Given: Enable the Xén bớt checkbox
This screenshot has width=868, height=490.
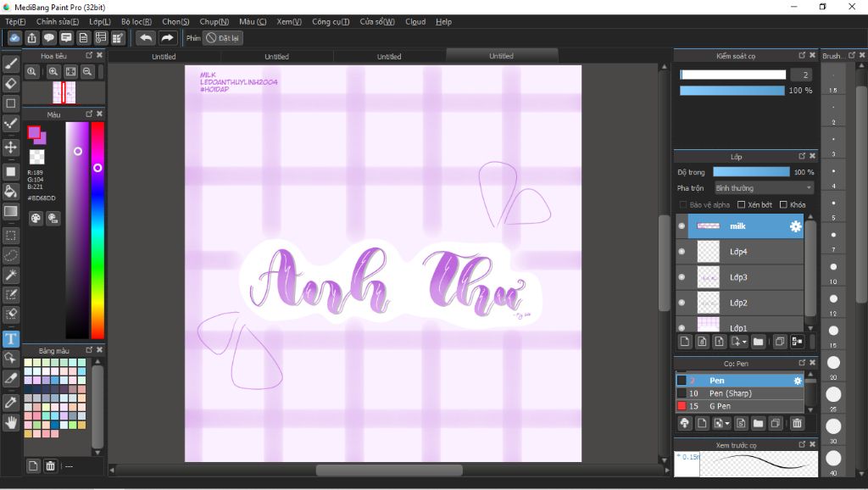Looking at the screenshot, I should coord(741,205).
